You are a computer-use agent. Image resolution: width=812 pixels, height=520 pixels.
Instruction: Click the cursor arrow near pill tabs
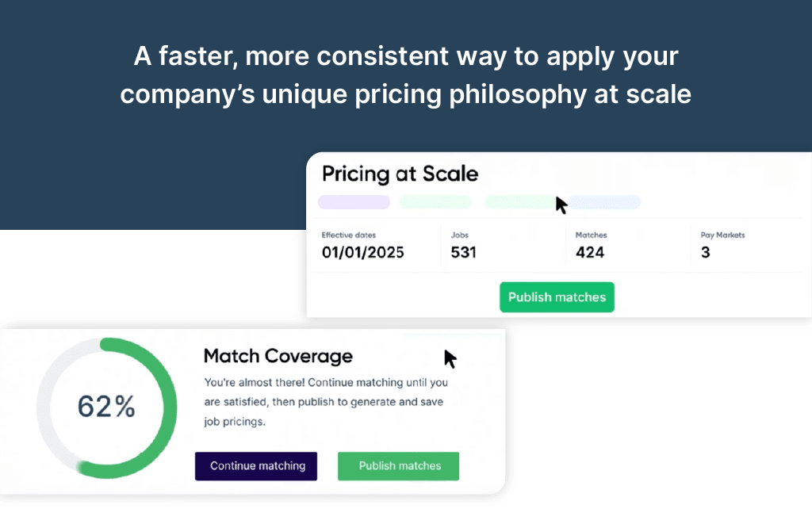tap(561, 205)
